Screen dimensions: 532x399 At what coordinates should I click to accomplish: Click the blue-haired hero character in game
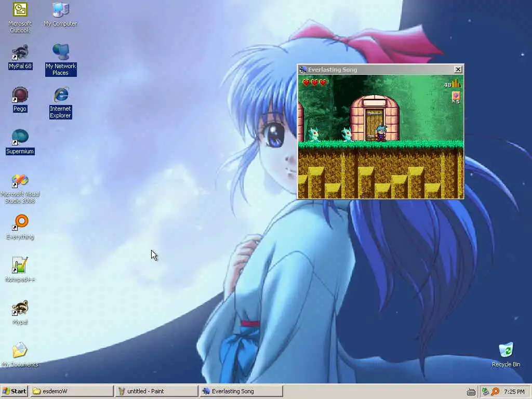[x=381, y=134]
